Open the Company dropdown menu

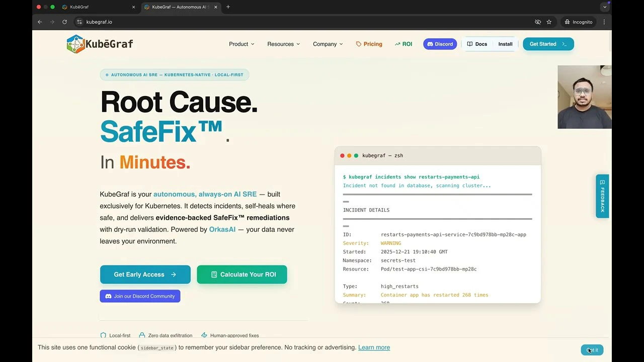tap(328, 44)
